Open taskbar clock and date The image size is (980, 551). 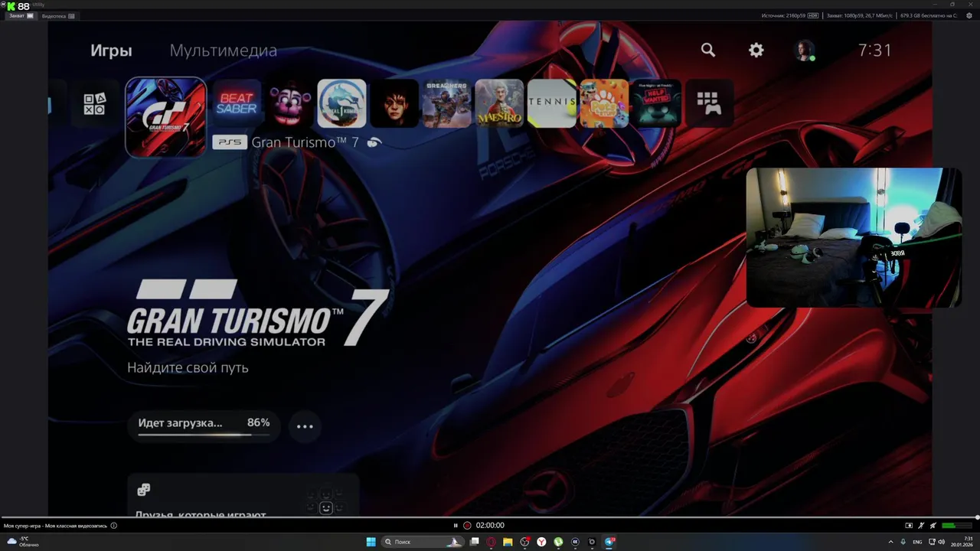(x=962, y=542)
